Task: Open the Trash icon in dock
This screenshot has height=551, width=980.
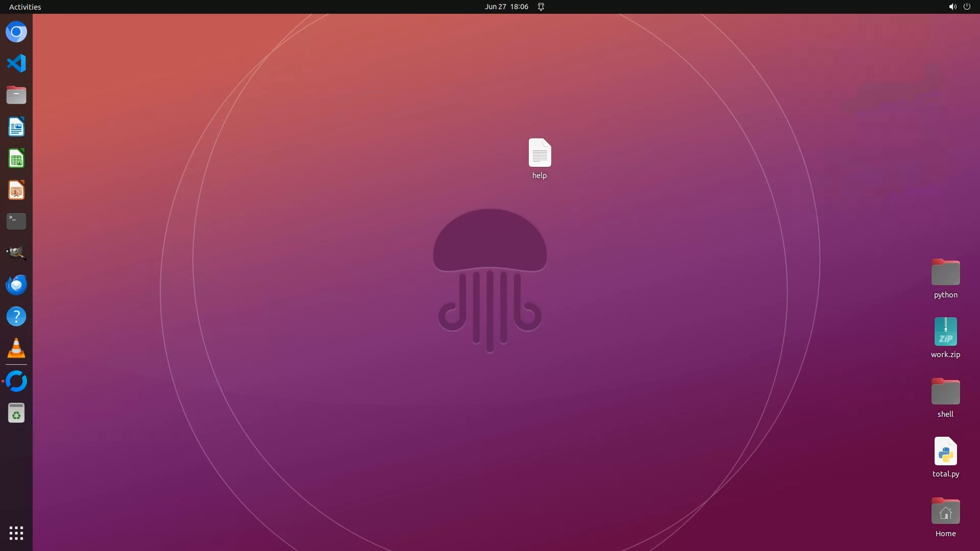Action: click(x=16, y=413)
